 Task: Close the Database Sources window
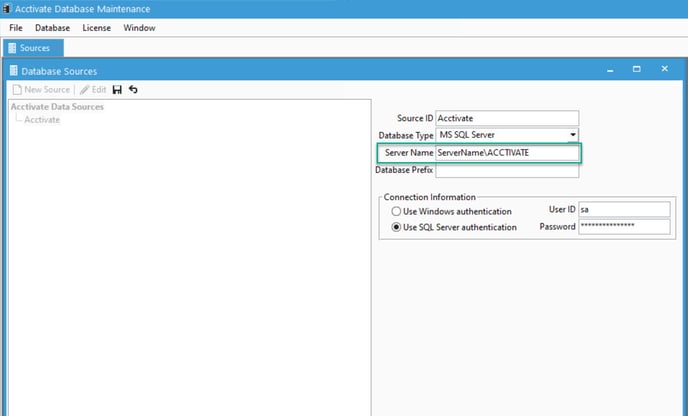pos(665,69)
